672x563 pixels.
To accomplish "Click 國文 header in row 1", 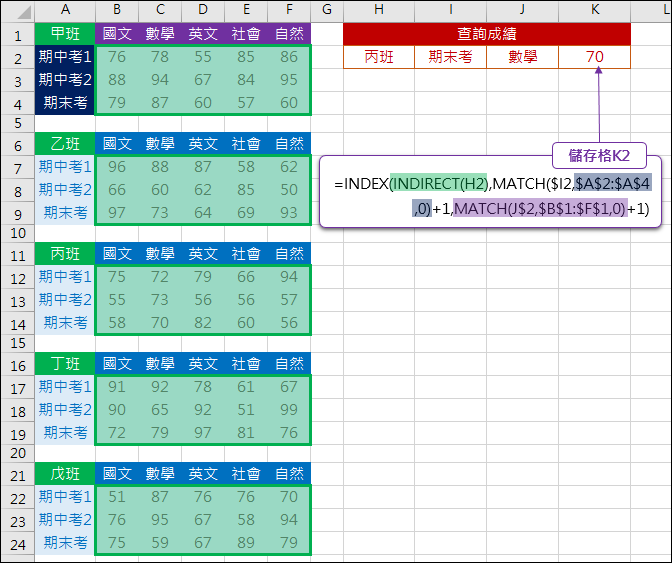I will tap(117, 34).
